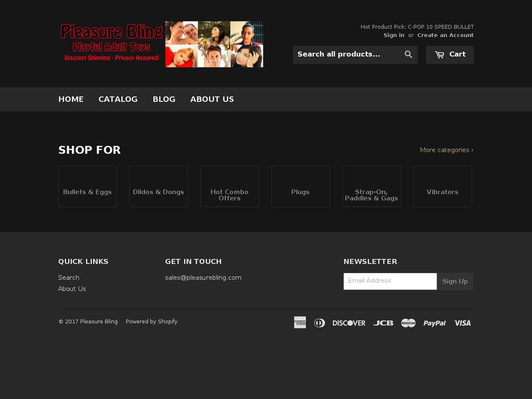Click the search magnifier icon
Image resolution: width=532 pixels, height=399 pixels.
pyautogui.click(x=408, y=54)
